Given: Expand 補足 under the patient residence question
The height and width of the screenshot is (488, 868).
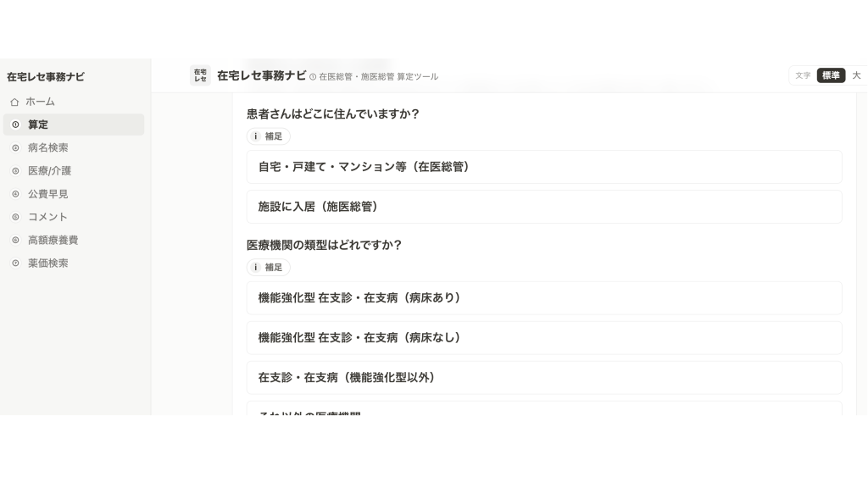Looking at the screenshot, I should point(269,136).
